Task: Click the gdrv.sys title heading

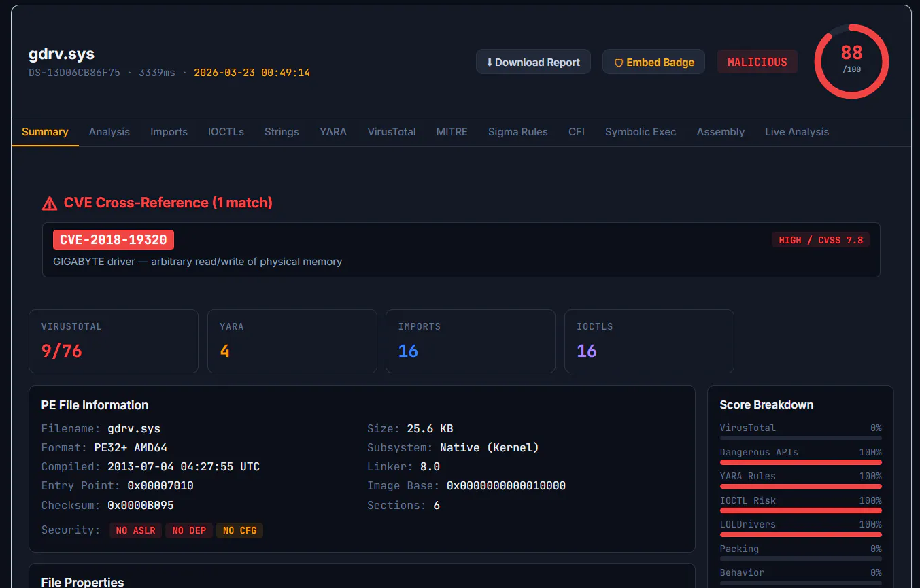Action: pos(61,54)
